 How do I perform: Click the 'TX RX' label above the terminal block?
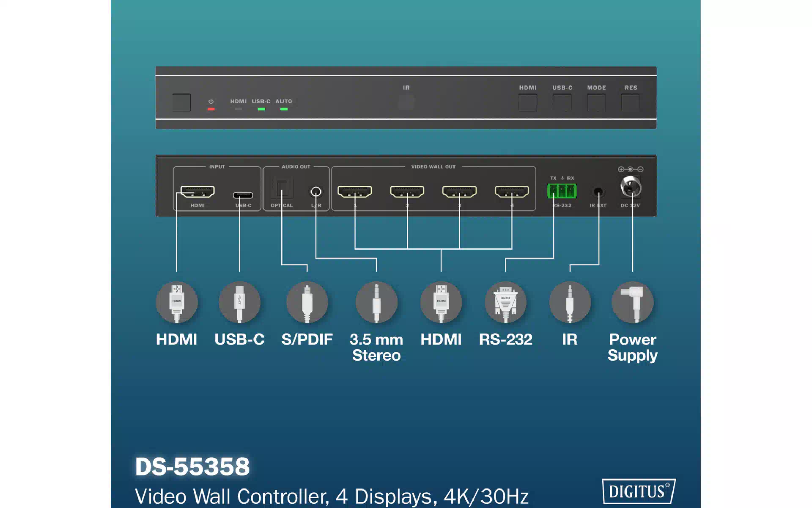(562, 178)
